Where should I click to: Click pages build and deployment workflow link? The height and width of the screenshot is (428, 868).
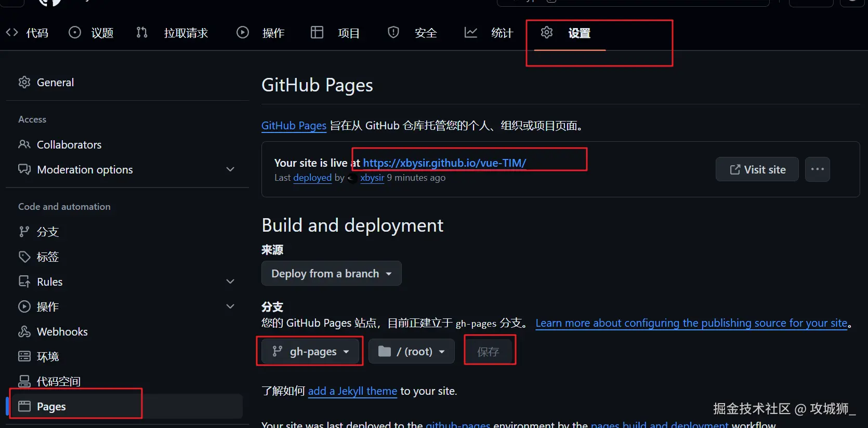tap(660, 424)
